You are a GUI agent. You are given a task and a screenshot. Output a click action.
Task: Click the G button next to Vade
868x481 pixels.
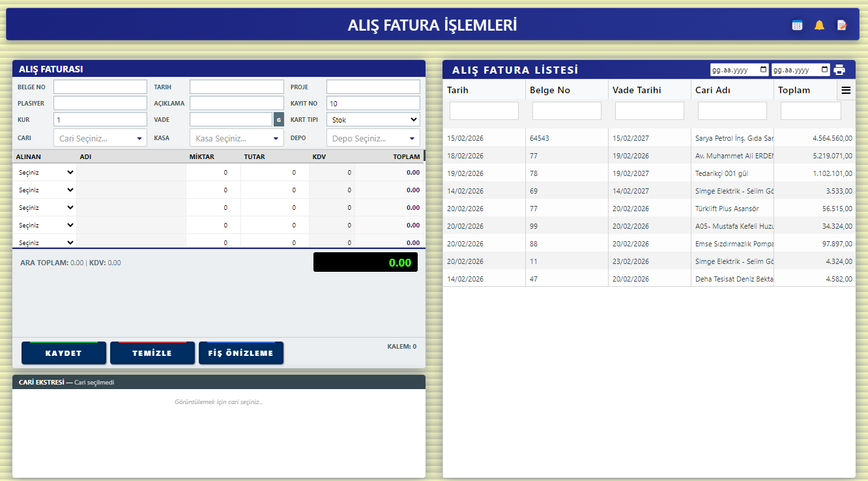pyautogui.click(x=279, y=120)
